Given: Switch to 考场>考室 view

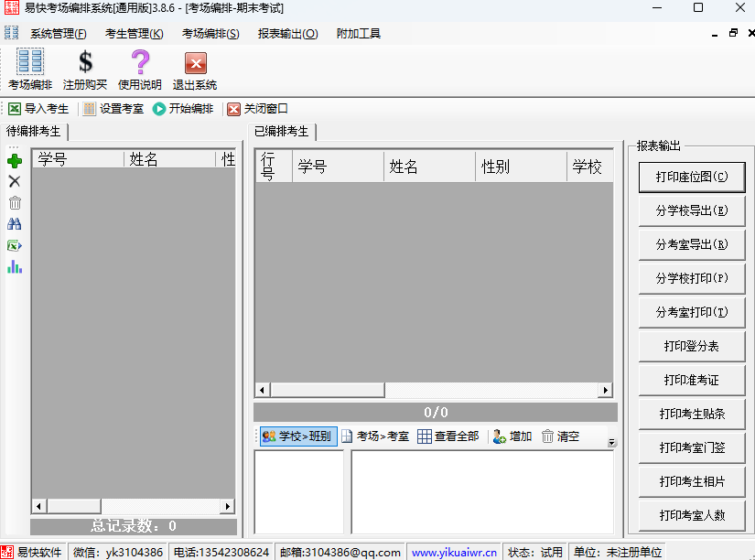Looking at the screenshot, I should [x=375, y=436].
